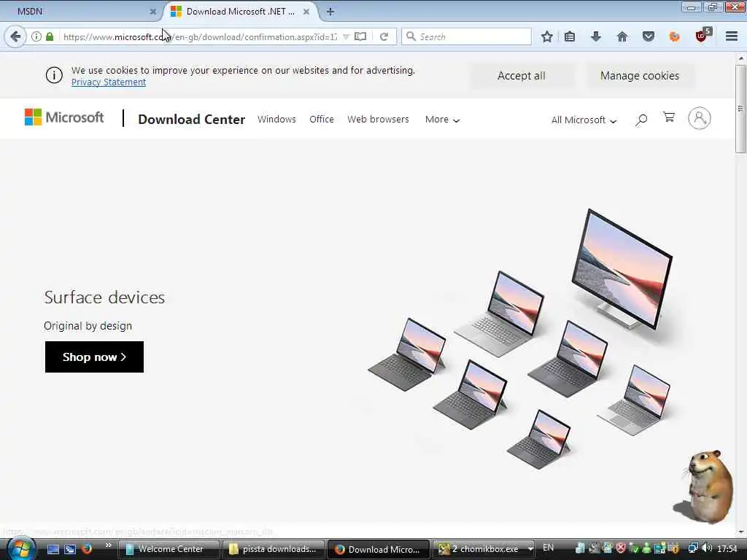Expand the All Microsoft dropdown
The height and width of the screenshot is (560, 747).
click(x=584, y=120)
